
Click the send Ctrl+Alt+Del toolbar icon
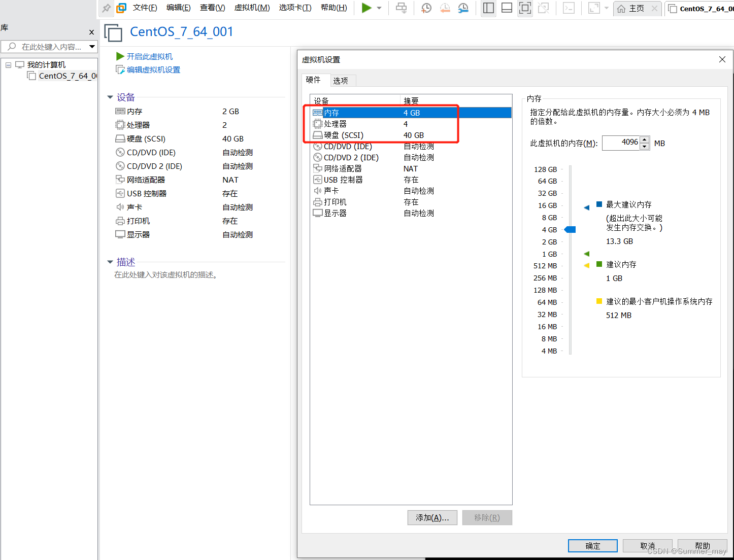[x=401, y=8]
